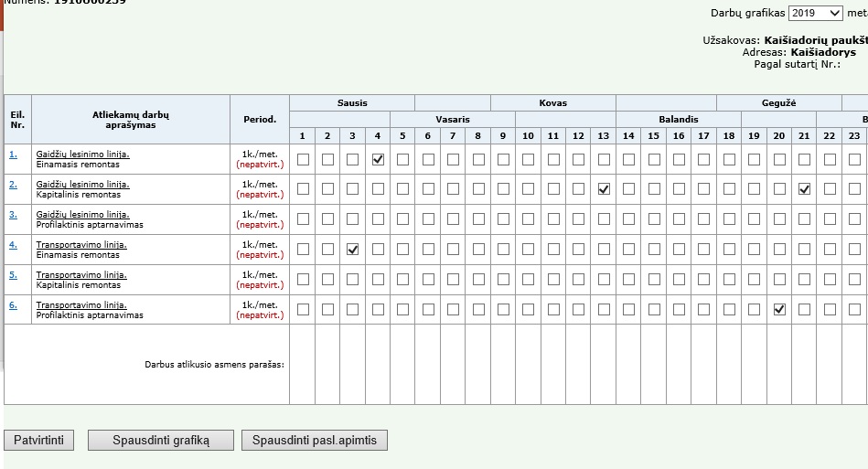868x469 pixels.
Task: Check week 1 checkbox in row 1
Action: point(303,159)
